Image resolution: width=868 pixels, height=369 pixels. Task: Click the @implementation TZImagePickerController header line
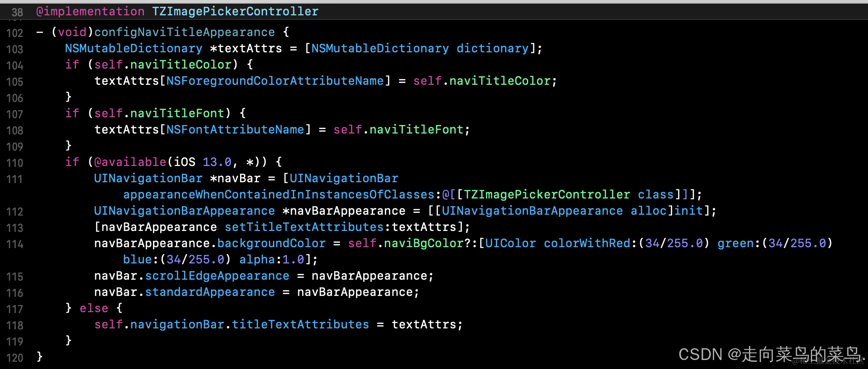(177, 11)
